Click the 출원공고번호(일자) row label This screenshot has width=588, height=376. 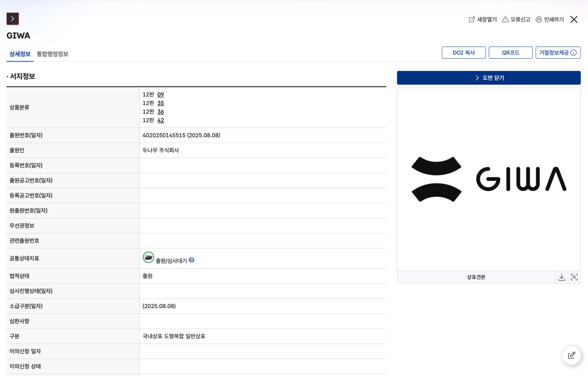pyautogui.click(x=31, y=181)
